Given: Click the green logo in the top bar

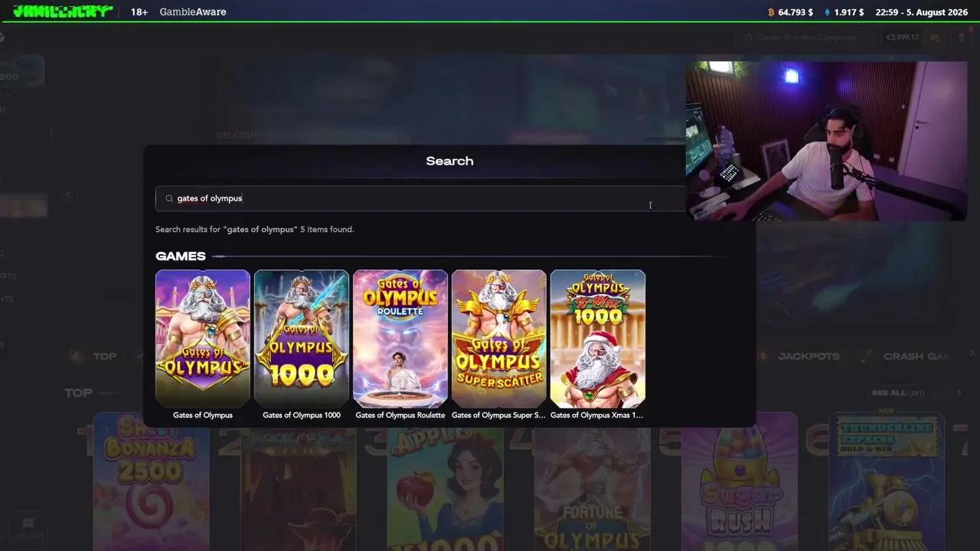Looking at the screenshot, I should [63, 11].
